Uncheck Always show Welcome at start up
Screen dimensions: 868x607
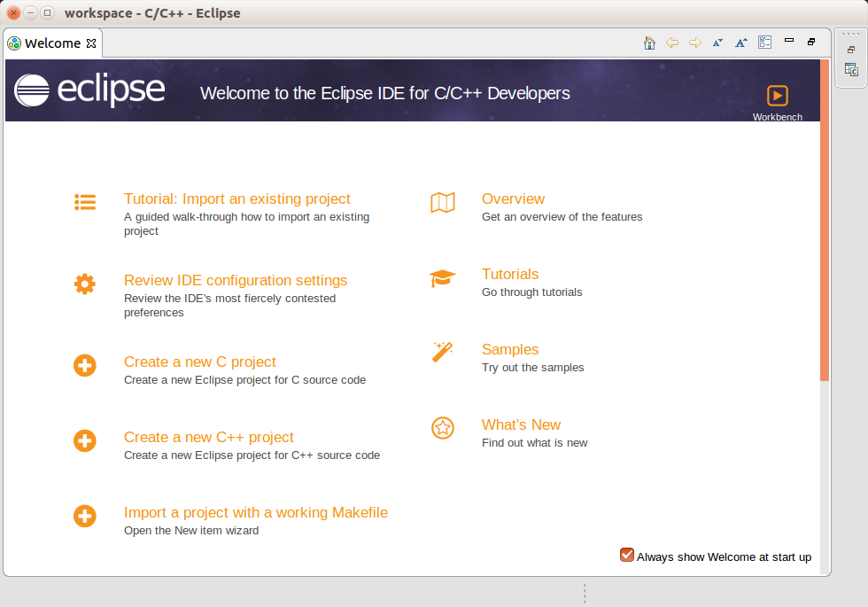pos(627,555)
